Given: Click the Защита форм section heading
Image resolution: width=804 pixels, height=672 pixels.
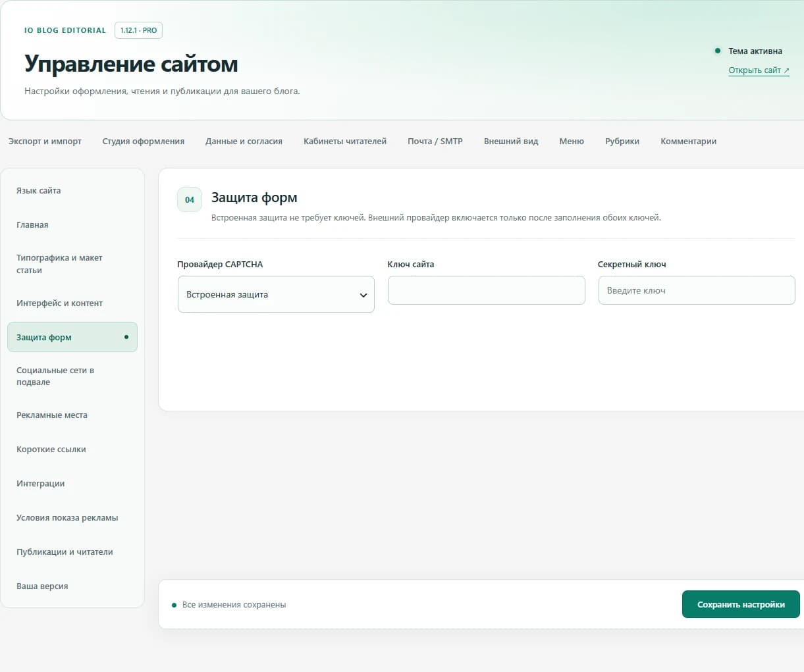Looking at the screenshot, I should click(254, 197).
